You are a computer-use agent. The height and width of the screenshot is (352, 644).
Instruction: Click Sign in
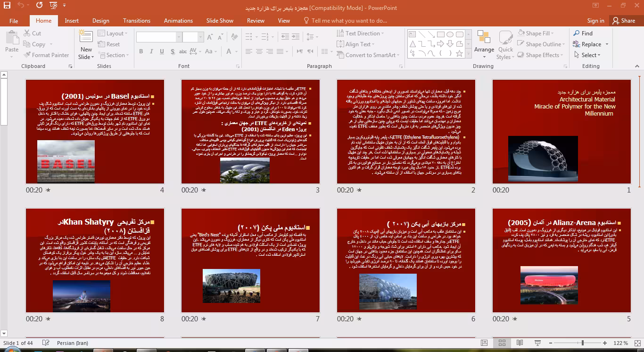coord(595,21)
